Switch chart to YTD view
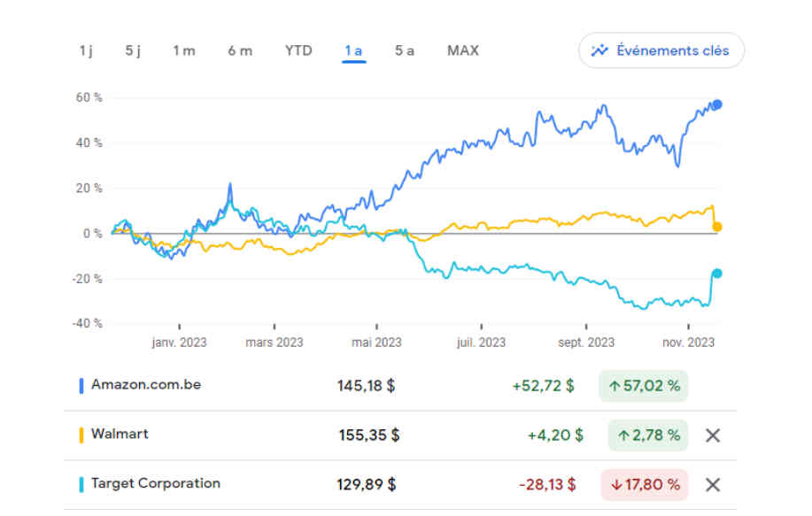 click(x=298, y=50)
